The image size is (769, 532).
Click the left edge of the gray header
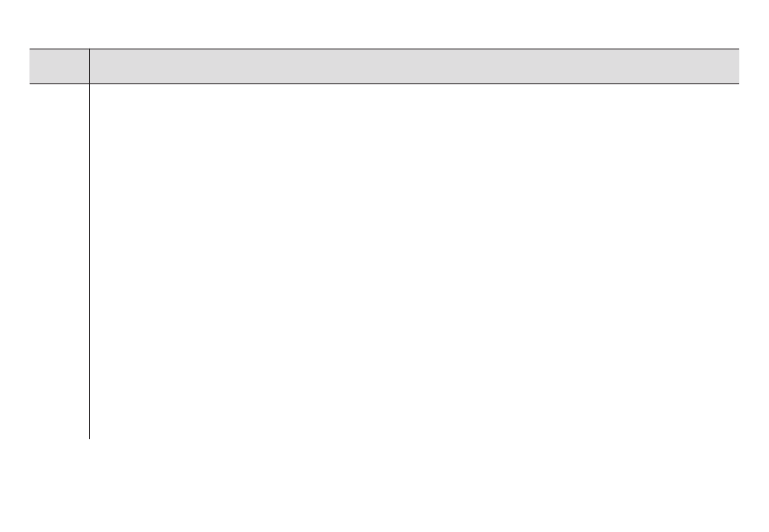[31, 66]
